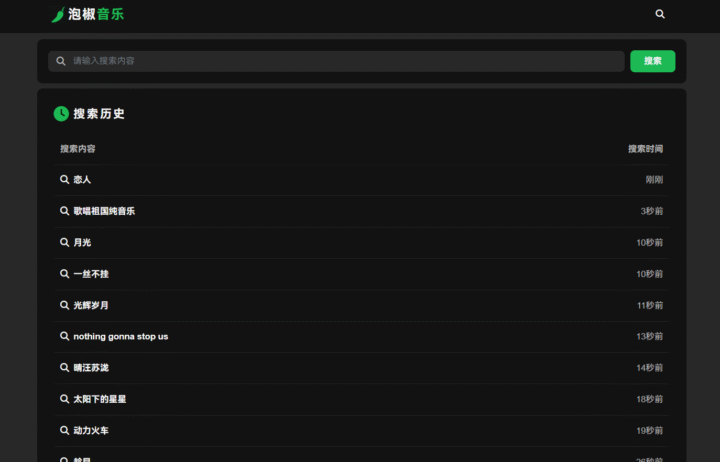Open the 太阳下的星星 history entry
Viewport: 720px width, 462px height.
click(99, 399)
